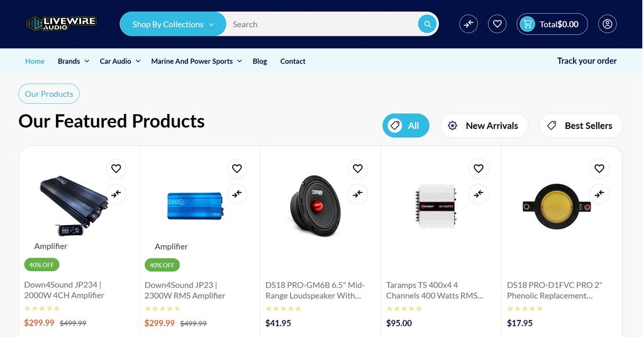Viewport: 644px width, 337px height.
Task: Switch to the Best Sellers tab
Action: 580,126
